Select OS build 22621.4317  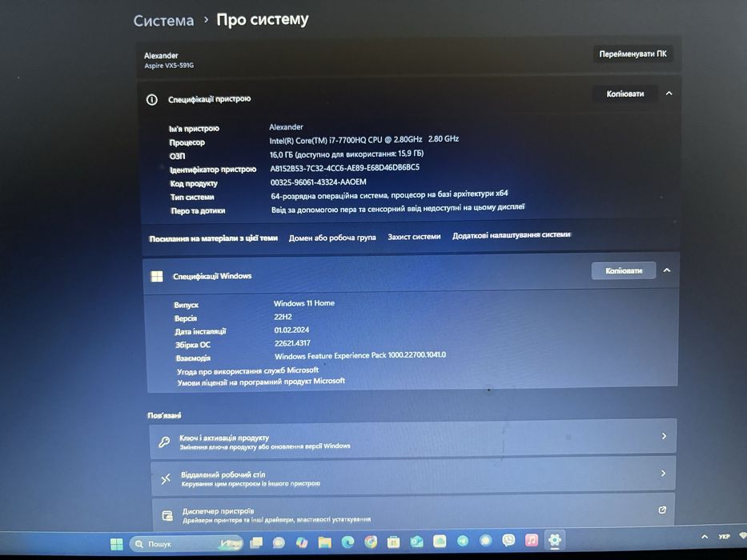[x=292, y=343]
